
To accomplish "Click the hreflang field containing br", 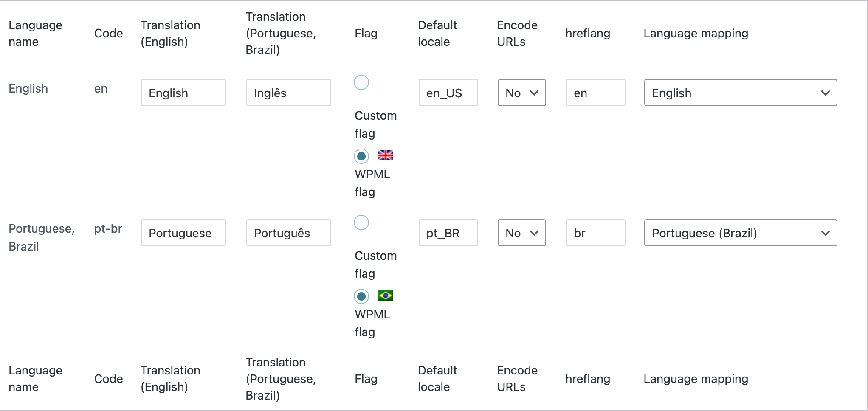I will [595, 233].
